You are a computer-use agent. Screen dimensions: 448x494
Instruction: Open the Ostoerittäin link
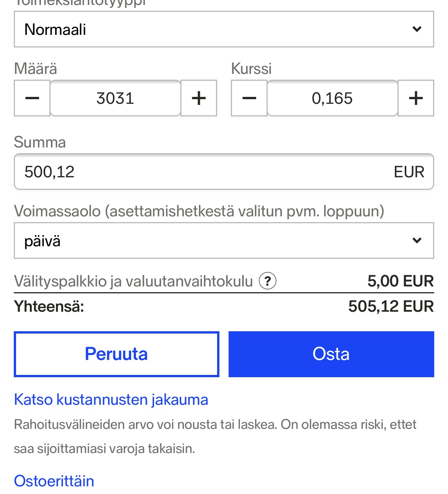pos(54,481)
